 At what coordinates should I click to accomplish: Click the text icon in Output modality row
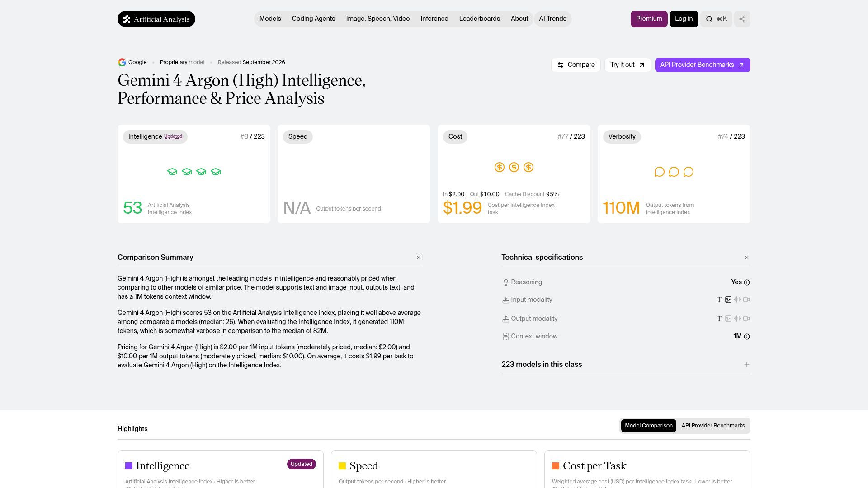tap(719, 319)
